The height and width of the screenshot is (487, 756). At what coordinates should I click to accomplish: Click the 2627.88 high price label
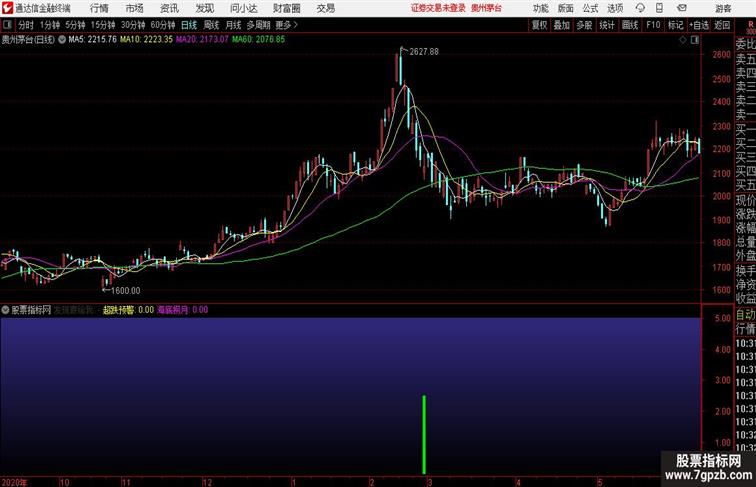pos(424,52)
